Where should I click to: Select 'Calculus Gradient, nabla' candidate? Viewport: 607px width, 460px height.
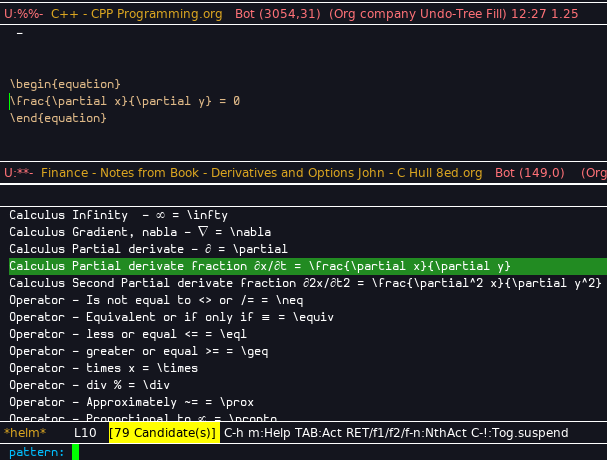coord(140,232)
